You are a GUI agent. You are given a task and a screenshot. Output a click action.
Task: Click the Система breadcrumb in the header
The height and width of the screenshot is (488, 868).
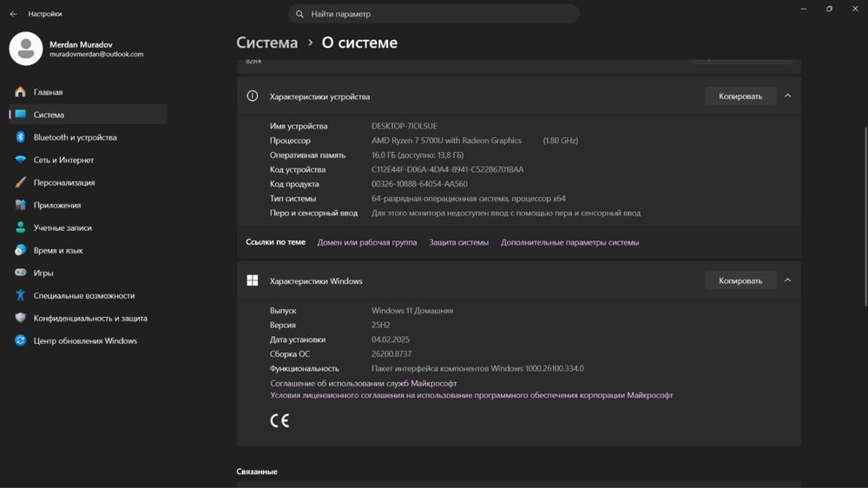coord(266,43)
